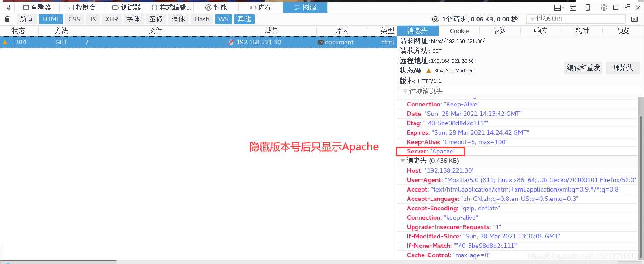The width and height of the screenshot is (644, 264).
Task: Sort by 状态 column header
Action: pos(19,30)
